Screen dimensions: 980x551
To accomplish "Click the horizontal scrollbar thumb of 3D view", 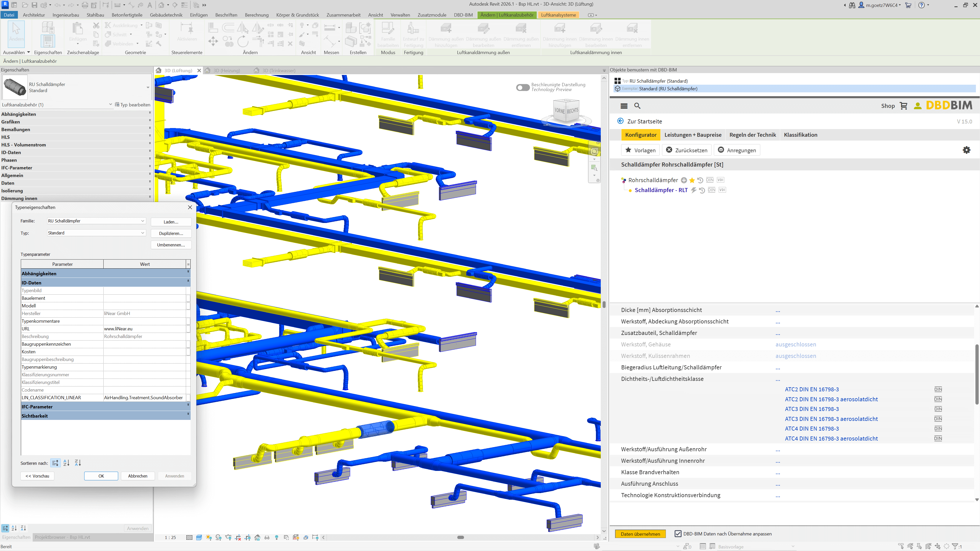I will tap(460, 537).
